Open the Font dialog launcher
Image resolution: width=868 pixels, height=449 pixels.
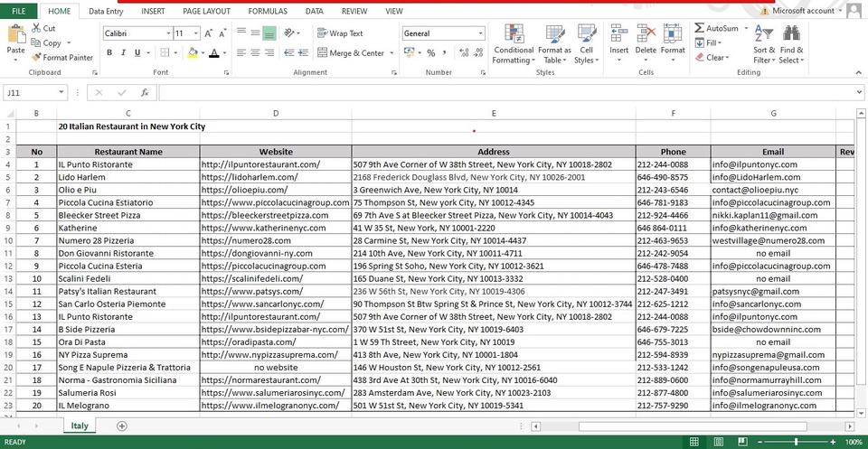pos(226,72)
